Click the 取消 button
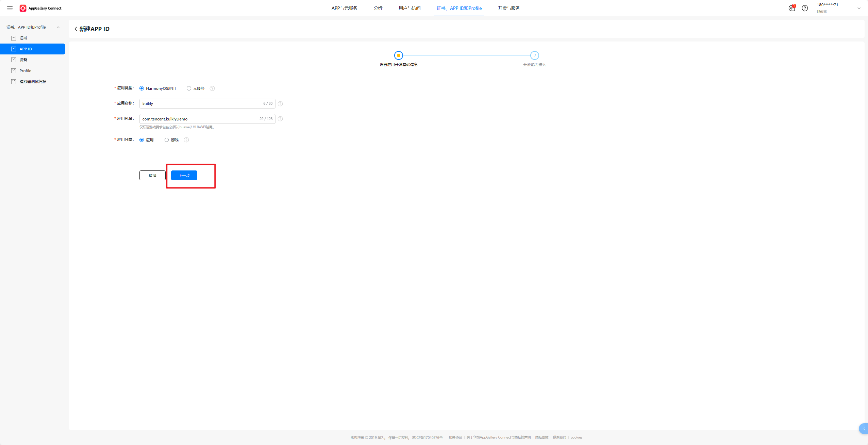This screenshot has height=445, width=868. [152, 176]
